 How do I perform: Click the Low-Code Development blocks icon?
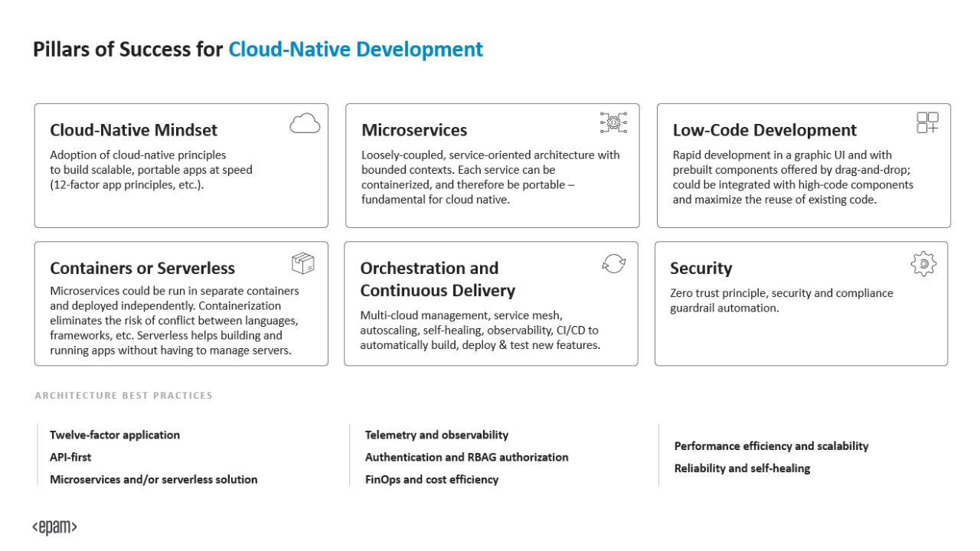[927, 122]
